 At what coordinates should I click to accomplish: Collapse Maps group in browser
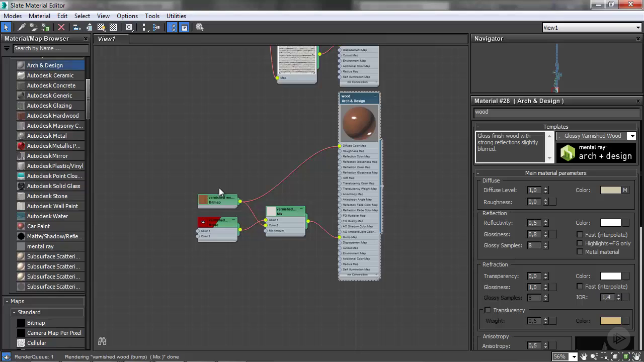pos(7,301)
